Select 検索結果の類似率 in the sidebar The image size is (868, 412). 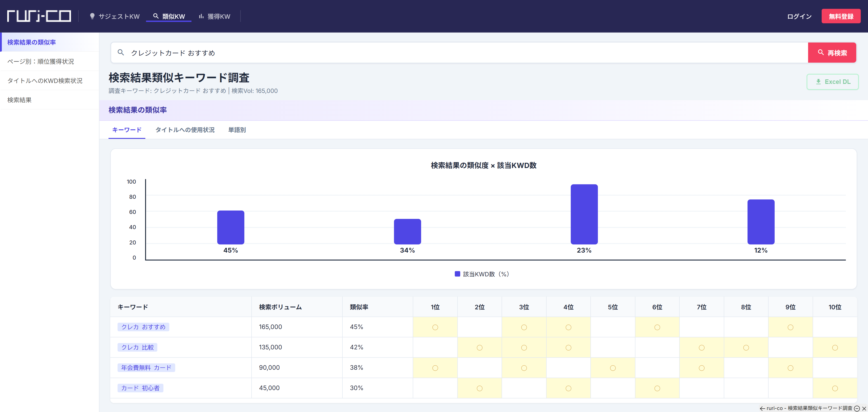click(50, 42)
